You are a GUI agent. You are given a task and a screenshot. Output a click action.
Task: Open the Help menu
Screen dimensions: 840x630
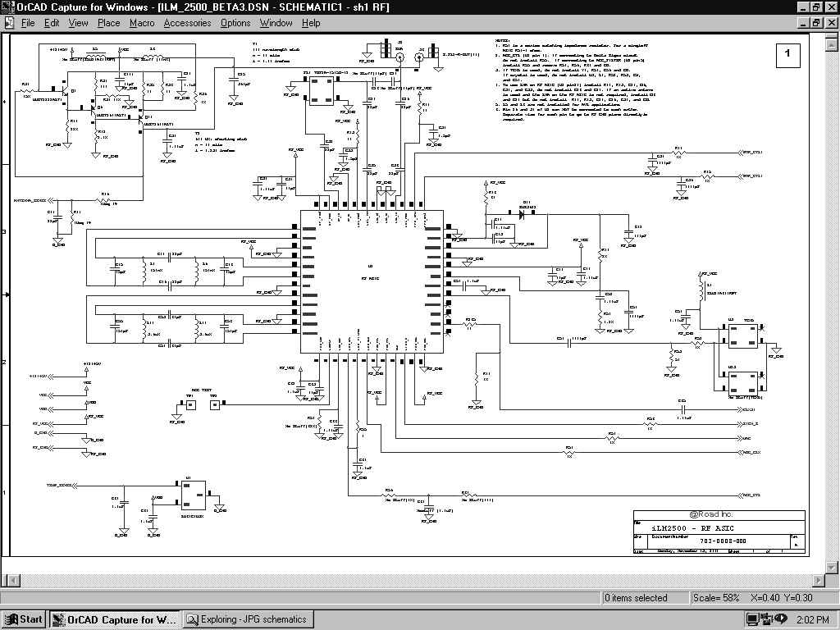(x=311, y=23)
